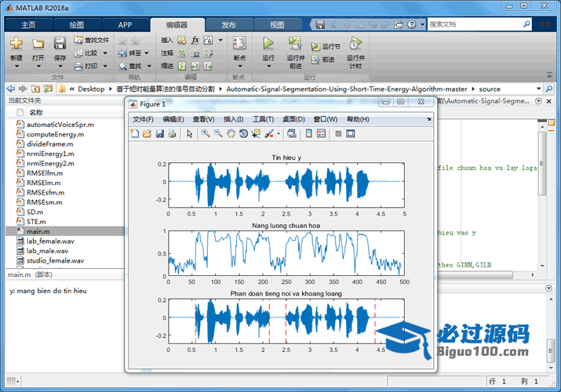Click the editor vertical scrollbar thumb
Image resolution: width=561 pixels, height=392 pixels.
tap(542, 163)
